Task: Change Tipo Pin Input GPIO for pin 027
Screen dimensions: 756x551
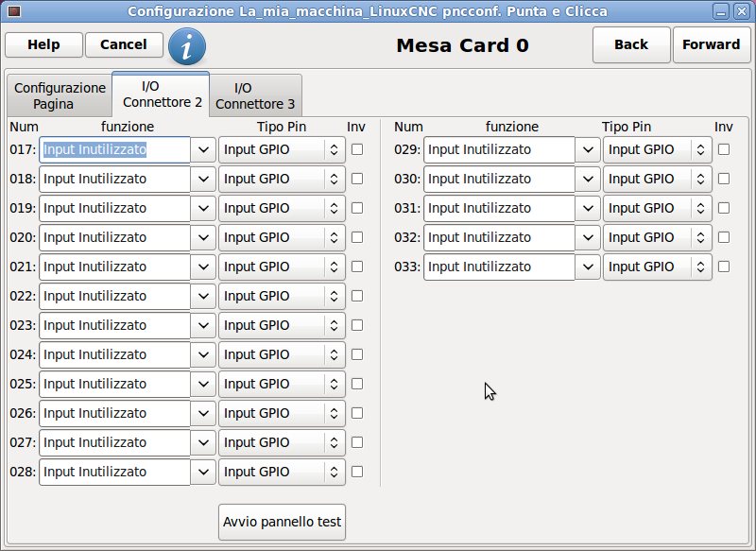Action: click(x=282, y=442)
